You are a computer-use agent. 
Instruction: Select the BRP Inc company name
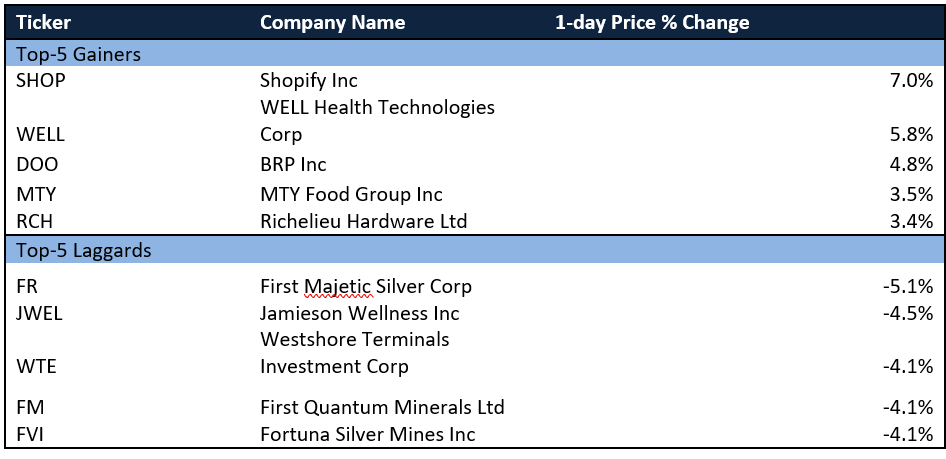pyautogui.click(x=293, y=163)
